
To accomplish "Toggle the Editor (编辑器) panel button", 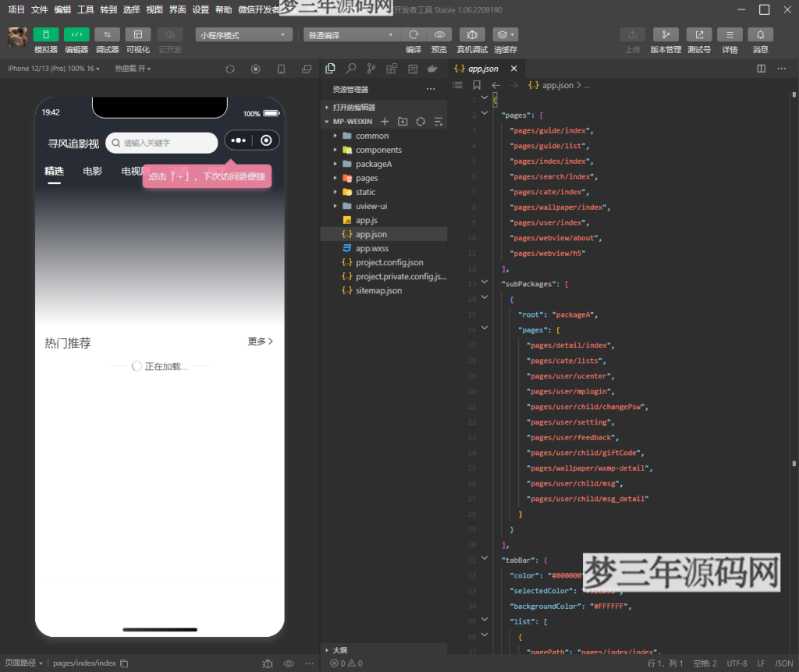I will pyautogui.click(x=76, y=34).
